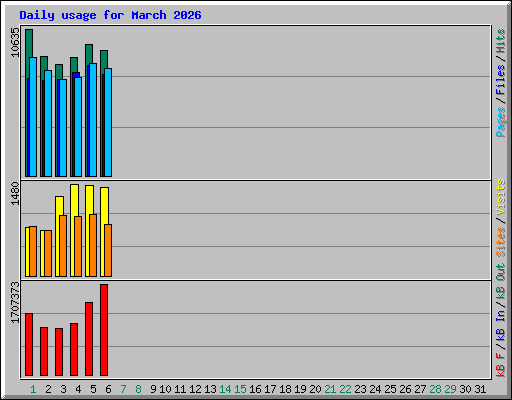This screenshot has width=512, height=400.
Task: Select the blue "Files" legend label
Action: tap(500, 79)
